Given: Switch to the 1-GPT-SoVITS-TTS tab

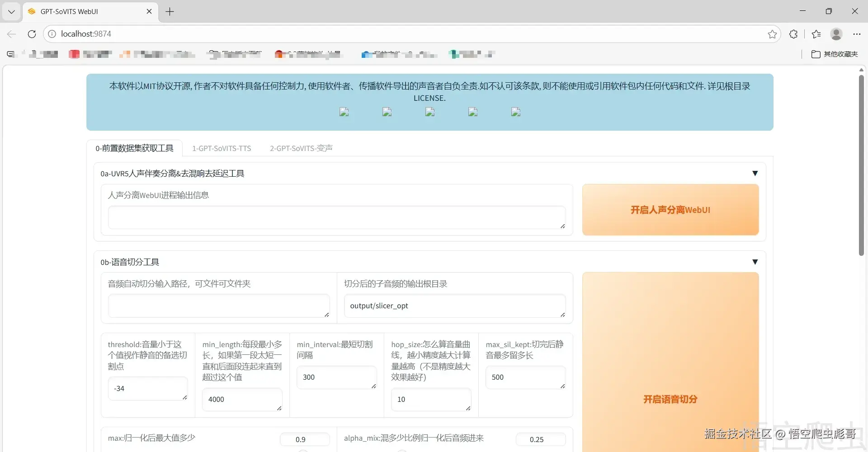Looking at the screenshot, I should (222, 148).
